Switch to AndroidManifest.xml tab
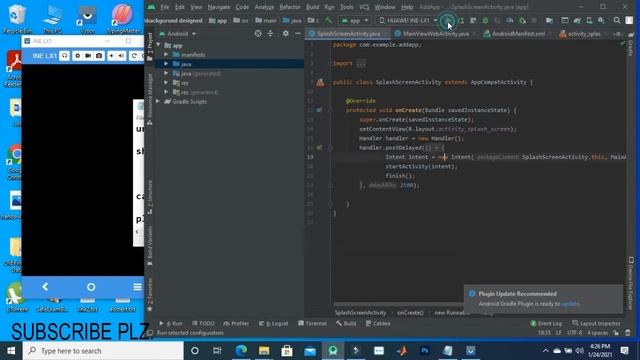Screen dimensions: 640x360 [515, 34]
